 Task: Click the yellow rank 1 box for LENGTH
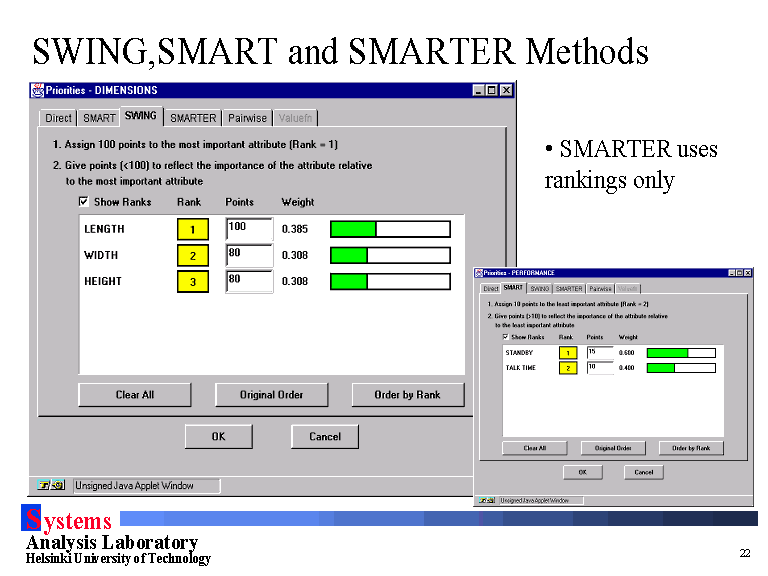click(193, 229)
